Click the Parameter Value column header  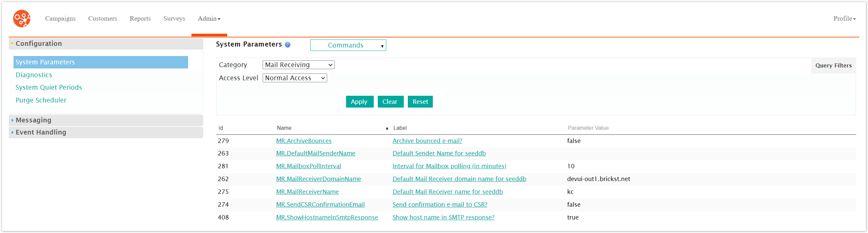point(588,128)
